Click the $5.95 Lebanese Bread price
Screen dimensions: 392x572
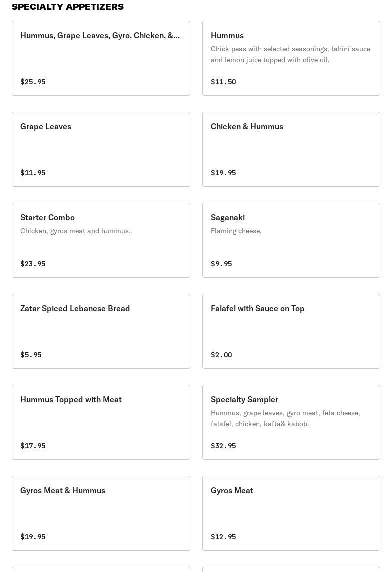[x=31, y=355]
